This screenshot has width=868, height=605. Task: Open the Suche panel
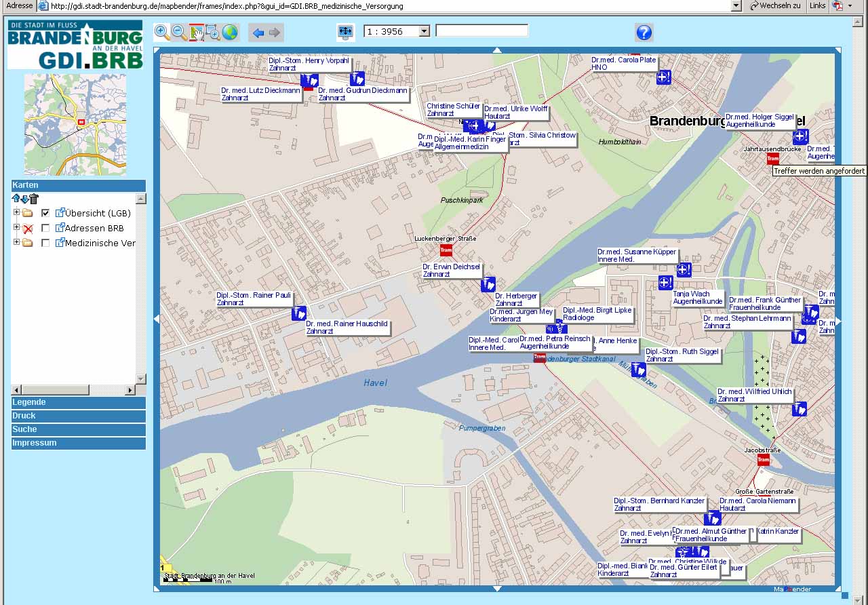(x=78, y=429)
